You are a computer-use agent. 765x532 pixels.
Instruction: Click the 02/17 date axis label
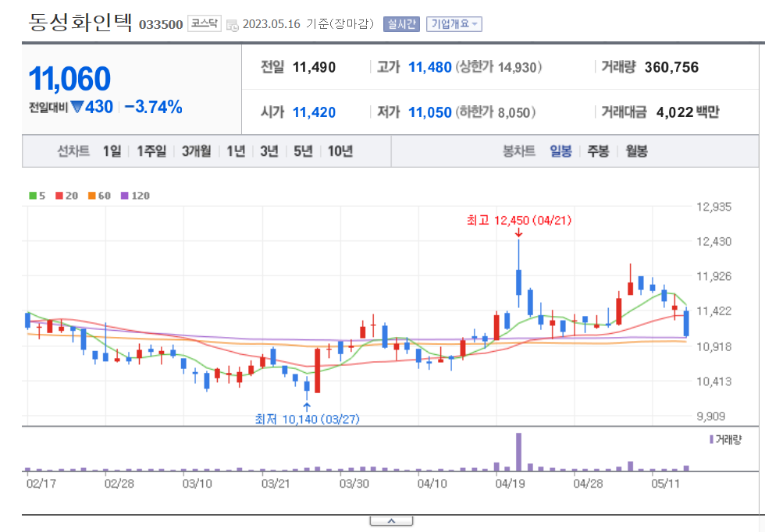click(x=41, y=484)
